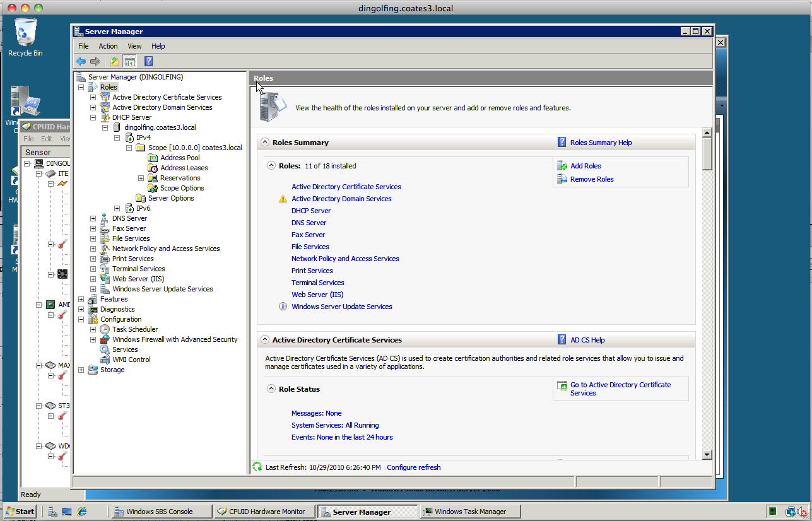Click the Go to Active Directory Certificate Services icon

point(562,385)
